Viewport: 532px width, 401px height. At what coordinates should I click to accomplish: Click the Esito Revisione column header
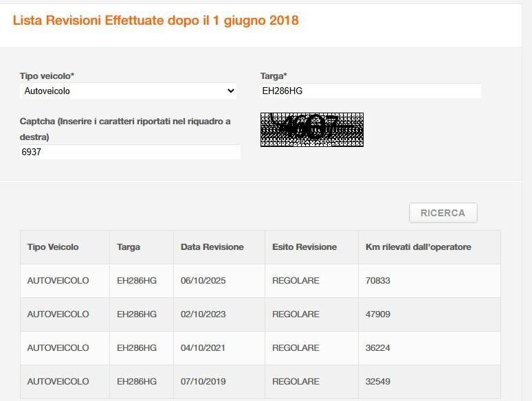point(304,247)
